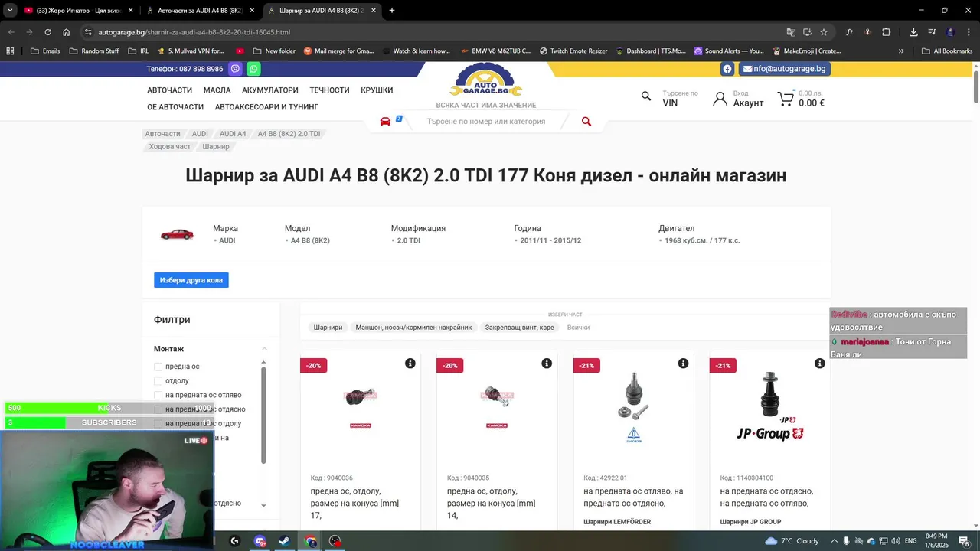Select the Всички part chip
The image size is (980, 551).
click(x=578, y=328)
